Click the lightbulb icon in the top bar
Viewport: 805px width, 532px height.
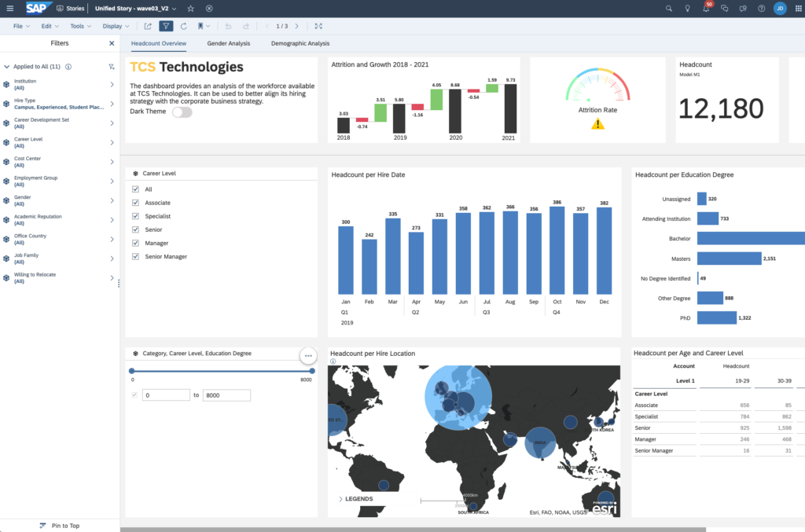tap(687, 8)
